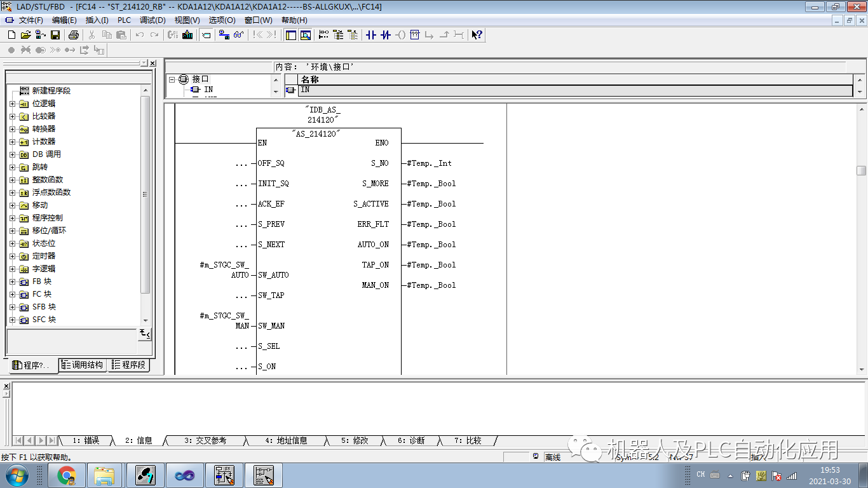Toggle the Monitor (glasses) toolbar icon
This screenshot has height=488, width=868.
pyautogui.click(x=238, y=35)
